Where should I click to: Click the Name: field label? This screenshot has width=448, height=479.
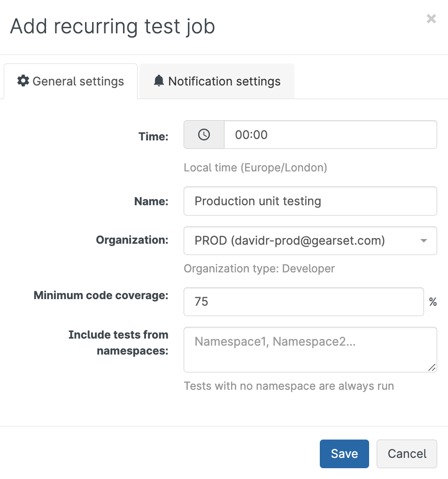151,201
